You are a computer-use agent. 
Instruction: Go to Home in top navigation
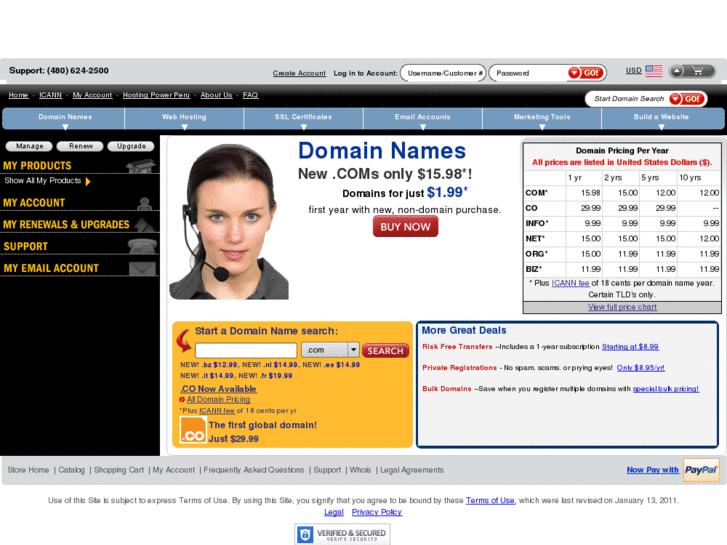pyautogui.click(x=18, y=95)
